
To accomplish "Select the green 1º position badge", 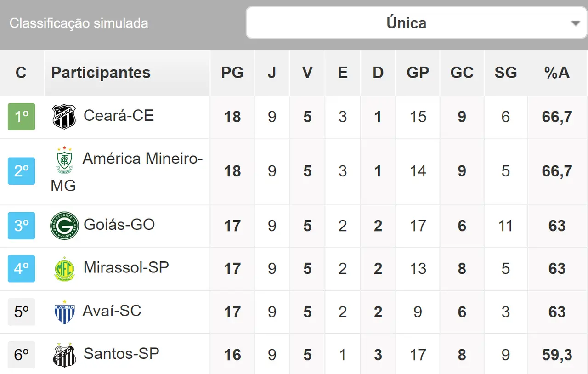I will [21, 117].
